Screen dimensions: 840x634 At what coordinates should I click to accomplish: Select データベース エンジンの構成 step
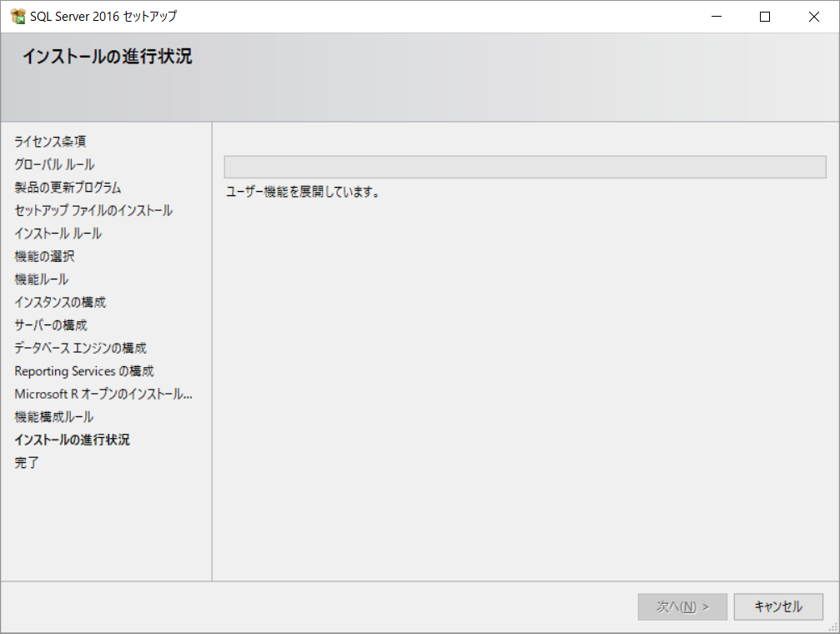pos(80,349)
